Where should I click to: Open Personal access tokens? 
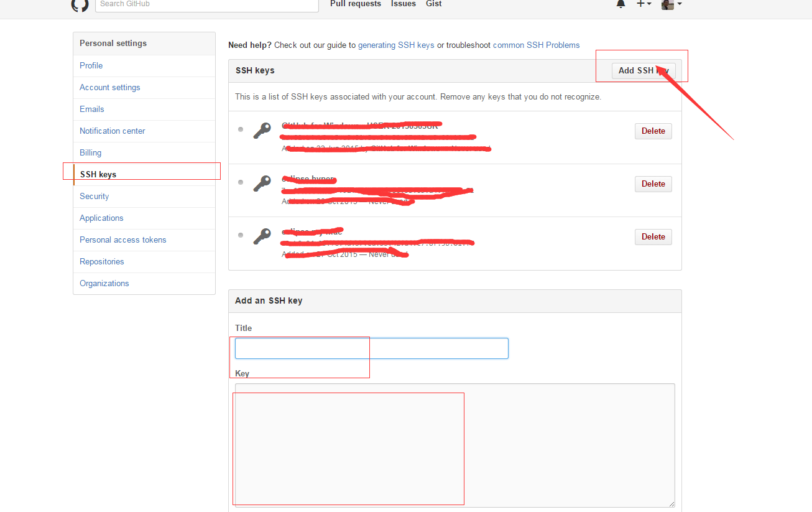pos(144,240)
